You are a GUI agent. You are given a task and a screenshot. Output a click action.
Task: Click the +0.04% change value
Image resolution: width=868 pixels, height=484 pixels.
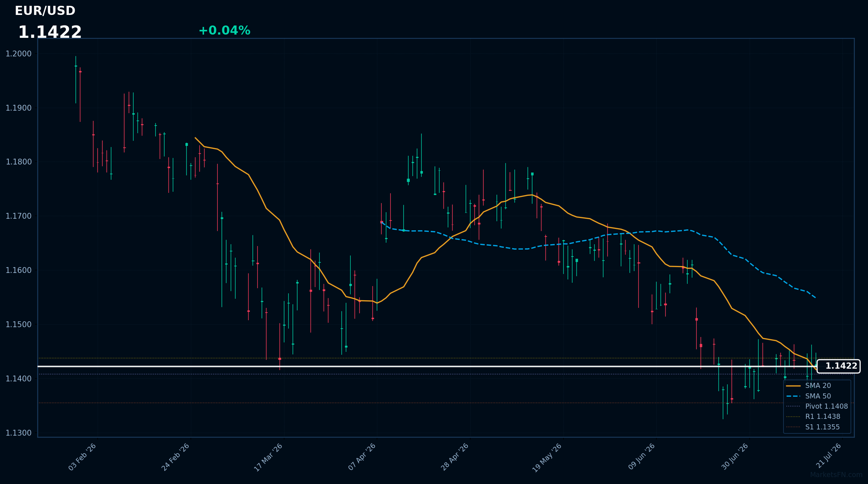click(x=224, y=31)
